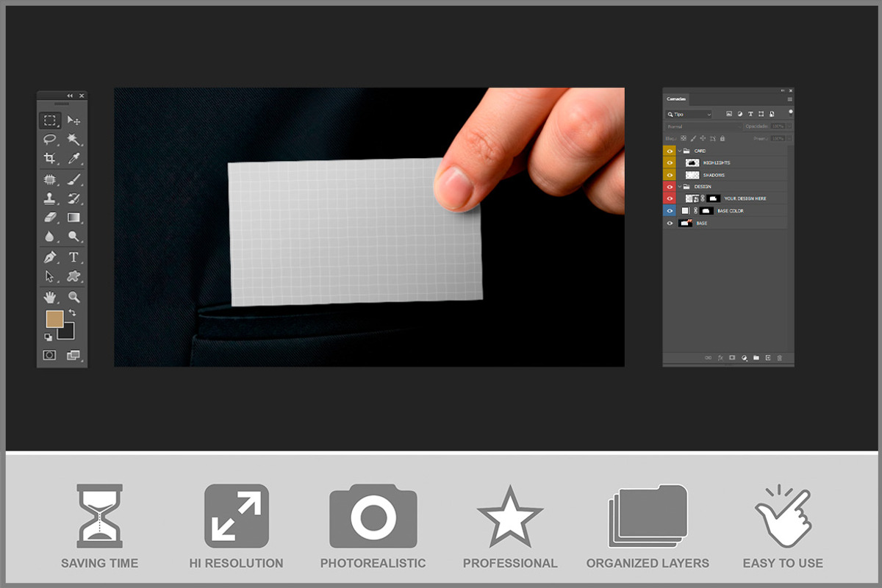Image resolution: width=882 pixels, height=588 pixels.
Task: Open the Tipo filter dropdown
Action: tap(689, 115)
